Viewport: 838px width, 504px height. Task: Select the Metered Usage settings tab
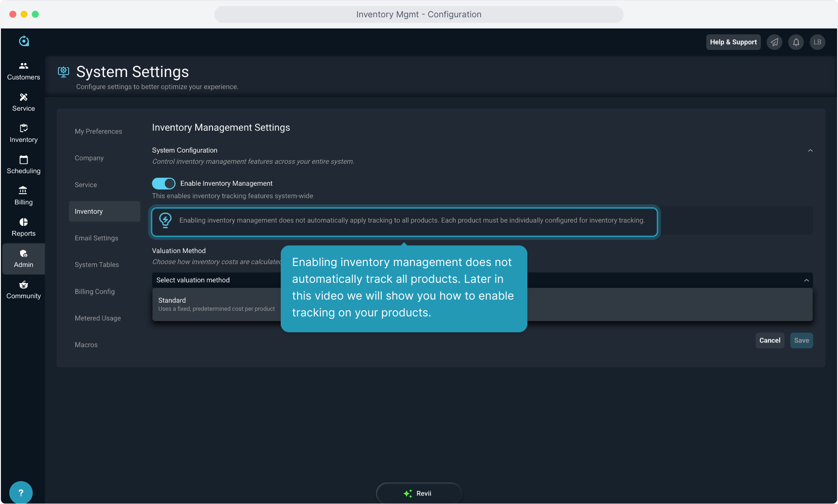click(x=98, y=318)
